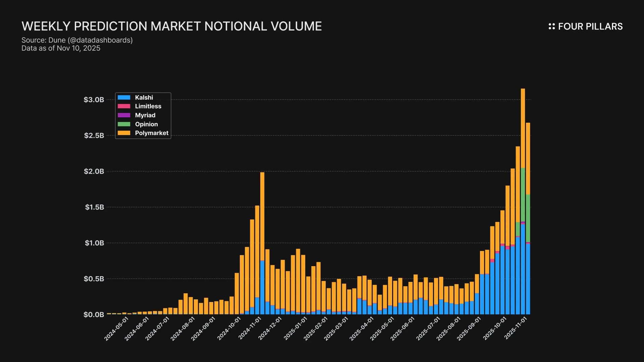Click the Opinion green legend swatch

tap(124, 124)
